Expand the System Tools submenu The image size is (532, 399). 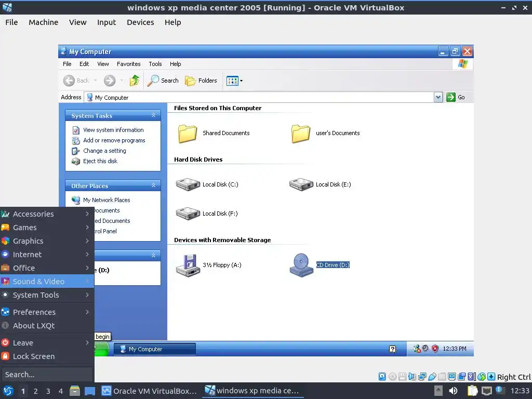click(x=47, y=295)
